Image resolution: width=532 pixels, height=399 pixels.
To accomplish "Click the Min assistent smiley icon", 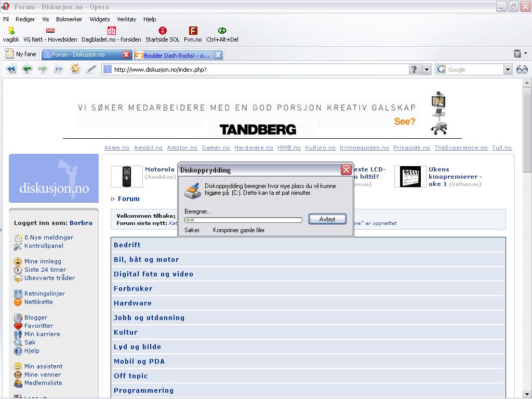I will (x=18, y=366).
